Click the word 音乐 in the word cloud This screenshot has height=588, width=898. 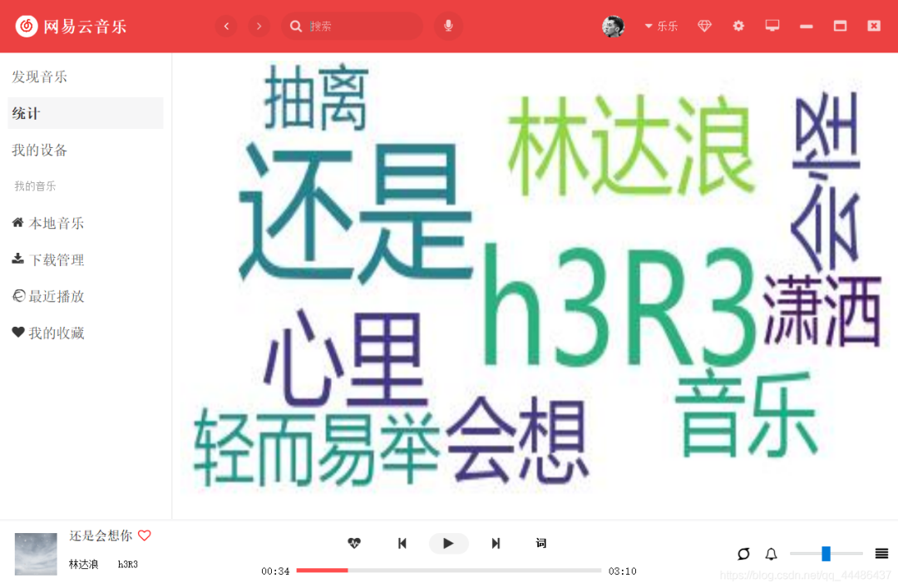(747, 414)
